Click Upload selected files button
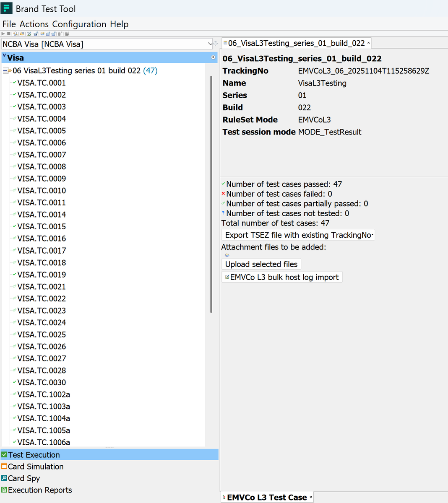This screenshot has width=448, height=503. pyautogui.click(x=261, y=264)
